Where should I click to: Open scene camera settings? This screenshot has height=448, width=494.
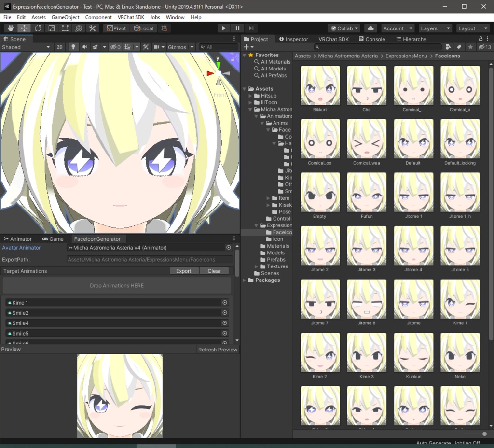(157, 47)
